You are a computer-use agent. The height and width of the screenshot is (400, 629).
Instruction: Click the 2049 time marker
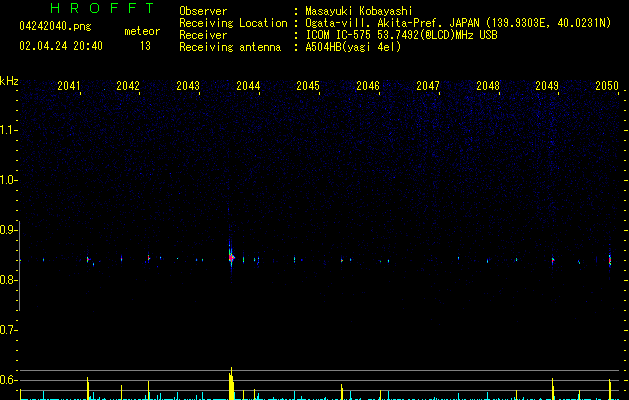tap(547, 85)
